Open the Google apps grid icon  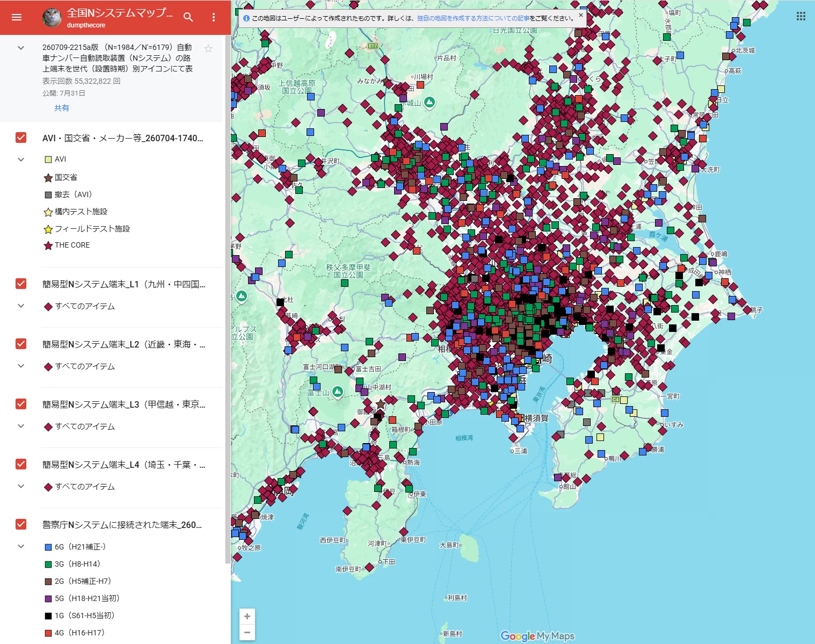tap(801, 16)
